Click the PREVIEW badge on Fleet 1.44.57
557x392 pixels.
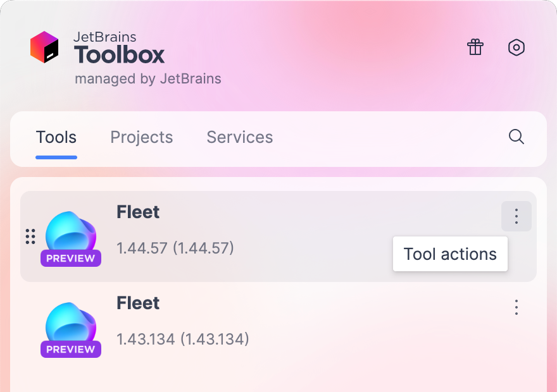[70, 257]
